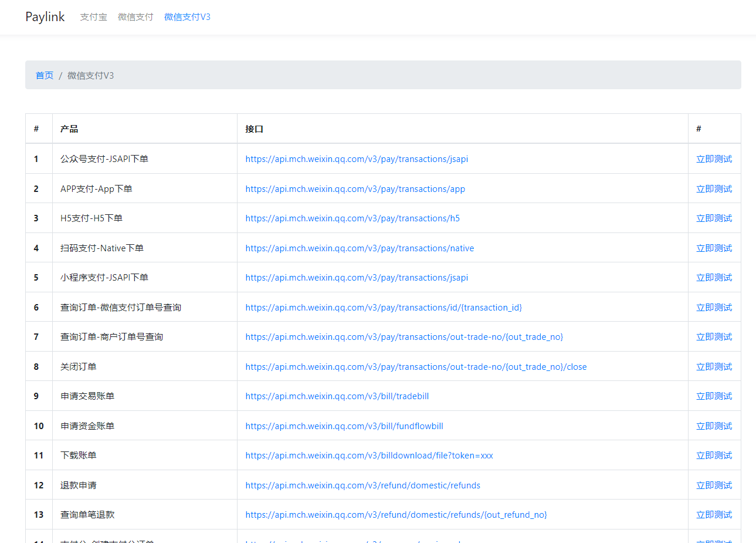The image size is (756, 543).
Task: Select the 公众号支付-JSAPI下单 product cell
Action: point(145,159)
